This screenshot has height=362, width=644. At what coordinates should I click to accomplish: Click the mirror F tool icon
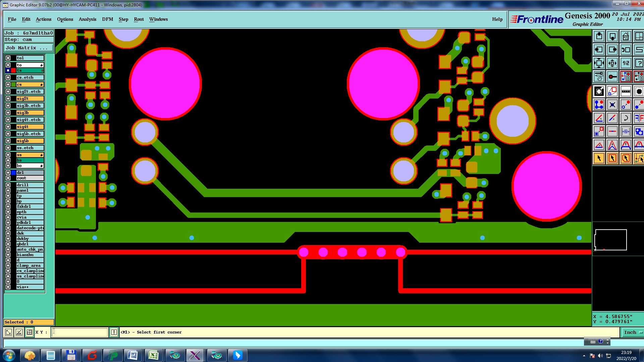(639, 118)
